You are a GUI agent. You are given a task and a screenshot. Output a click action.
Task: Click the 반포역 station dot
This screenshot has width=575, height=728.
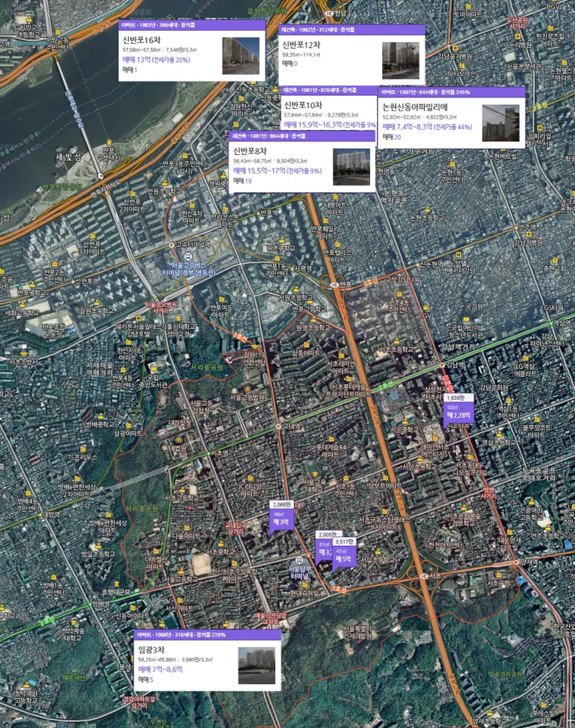pyautogui.click(x=258, y=213)
